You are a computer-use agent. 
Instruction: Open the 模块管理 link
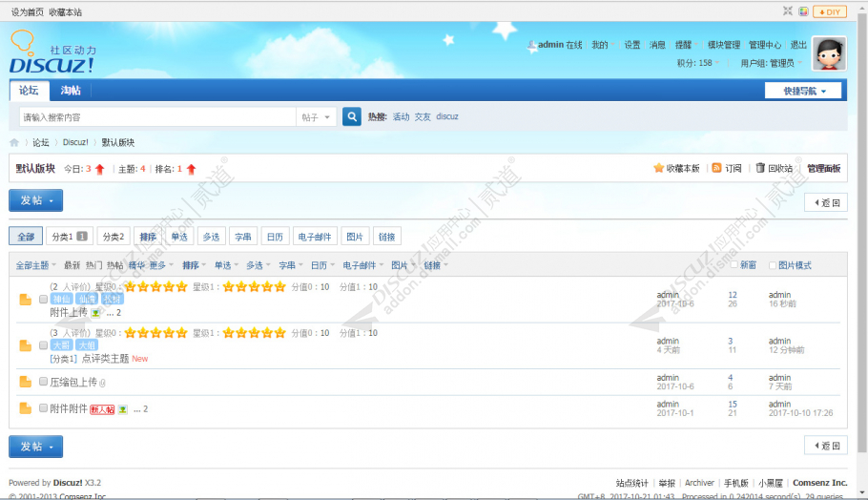click(x=724, y=45)
